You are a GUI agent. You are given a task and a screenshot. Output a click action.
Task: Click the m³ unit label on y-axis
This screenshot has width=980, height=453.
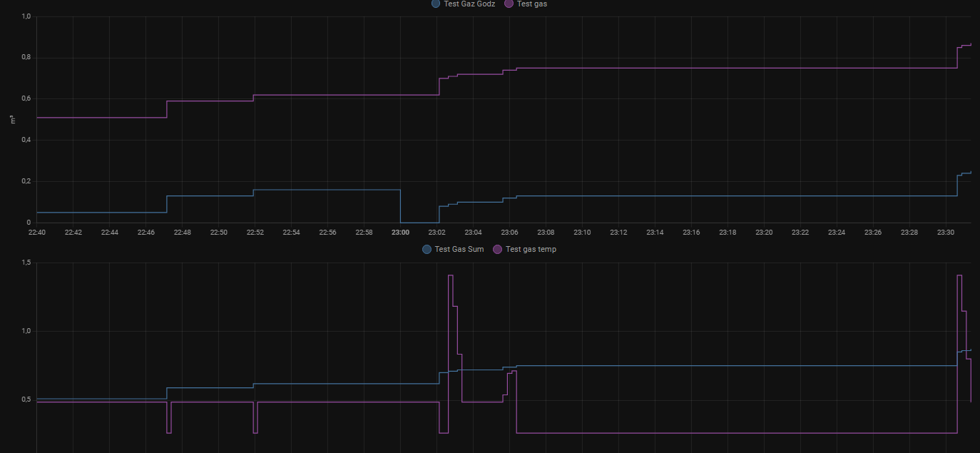click(13, 119)
